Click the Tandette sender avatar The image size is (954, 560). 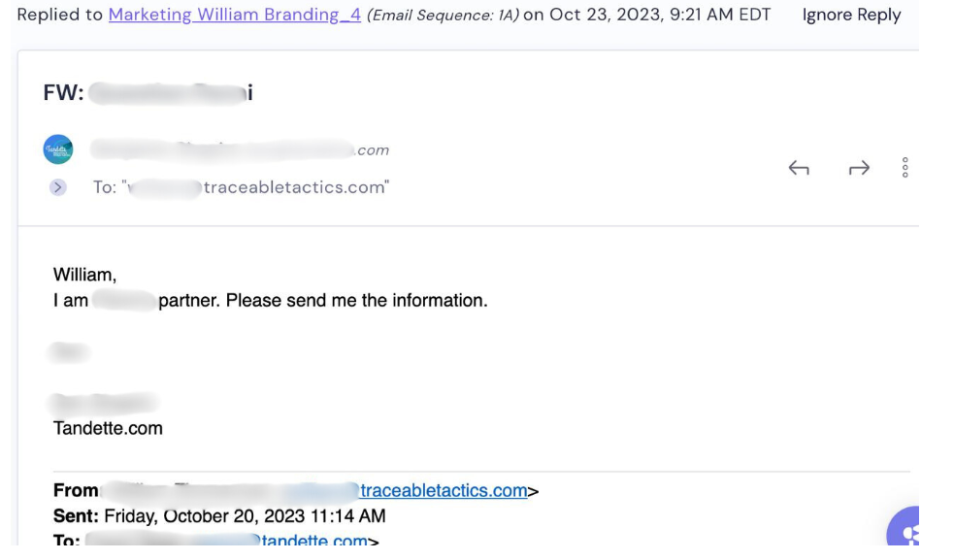[x=58, y=149]
